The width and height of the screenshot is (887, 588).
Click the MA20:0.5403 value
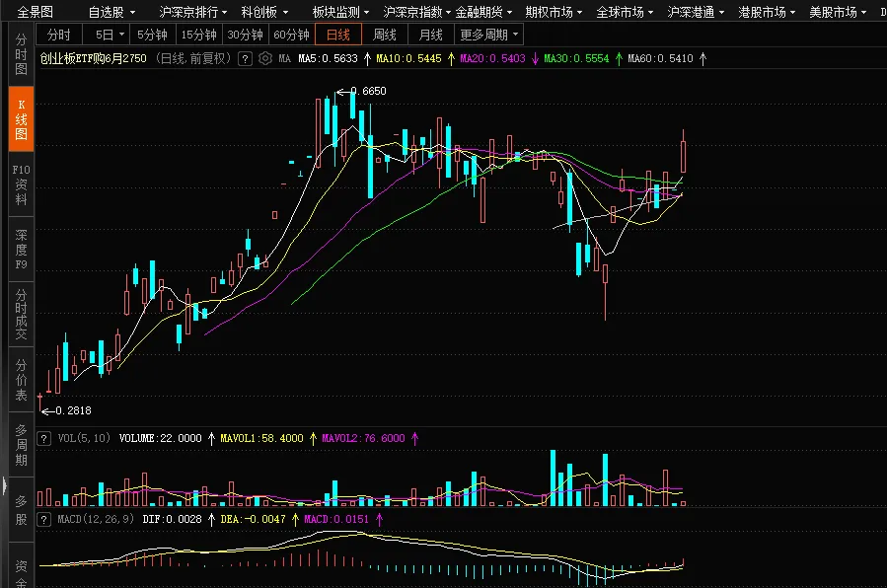492,58
